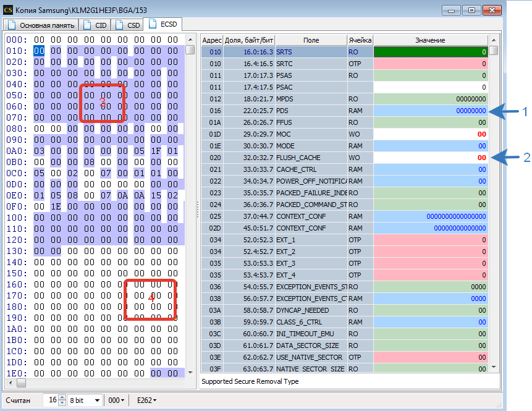
Task: Select the ECSD tab
Action: pos(163,25)
